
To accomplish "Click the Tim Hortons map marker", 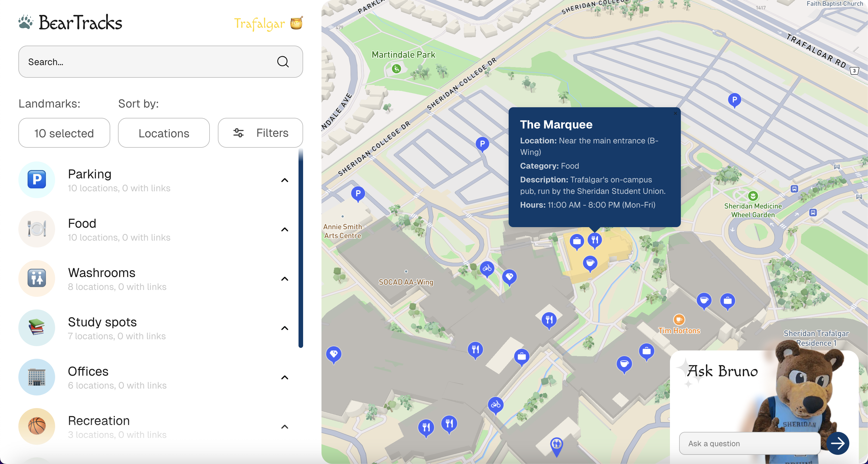I will [x=679, y=319].
